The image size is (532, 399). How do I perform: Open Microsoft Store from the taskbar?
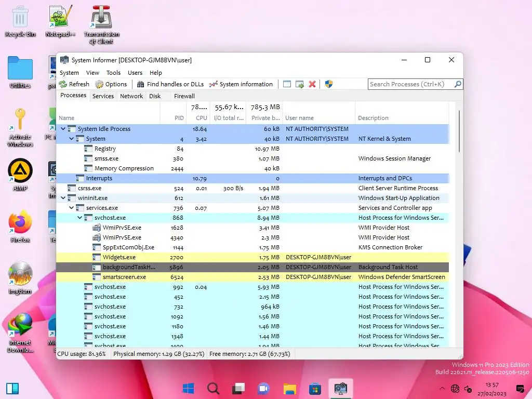315,388
